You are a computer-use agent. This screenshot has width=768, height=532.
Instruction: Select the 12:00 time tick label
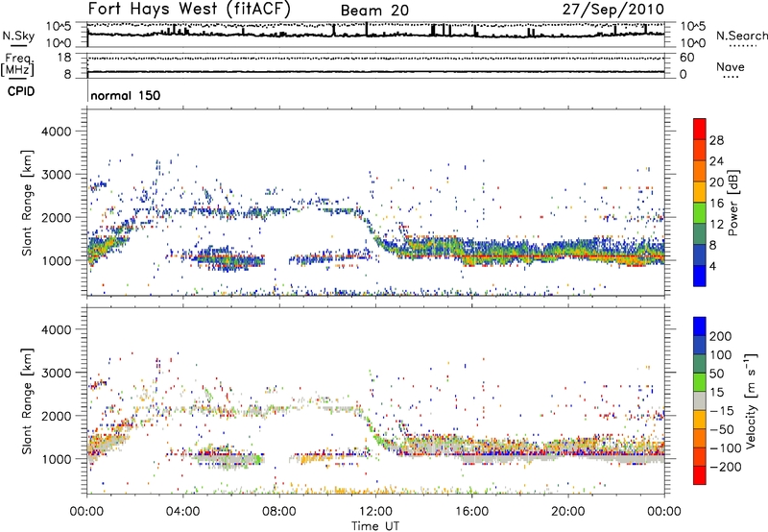click(375, 512)
